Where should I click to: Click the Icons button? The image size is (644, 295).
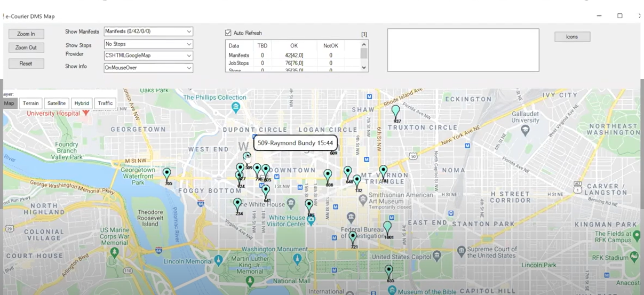coord(572,37)
